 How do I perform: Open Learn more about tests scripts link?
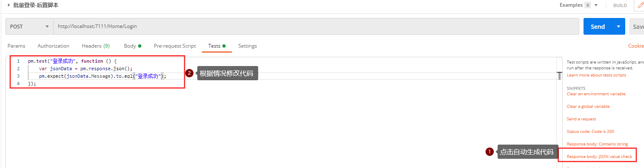point(596,75)
